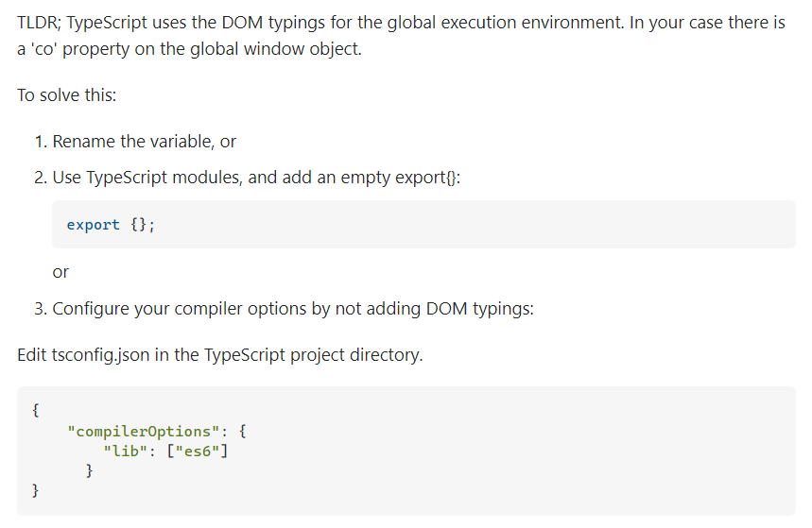812x528 pixels.
Task: Click the '"compilerOptions": {' code line
Action: pos(157,432)
